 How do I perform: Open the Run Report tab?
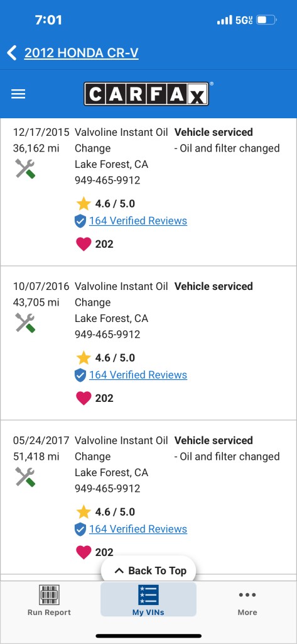point(49,600)
